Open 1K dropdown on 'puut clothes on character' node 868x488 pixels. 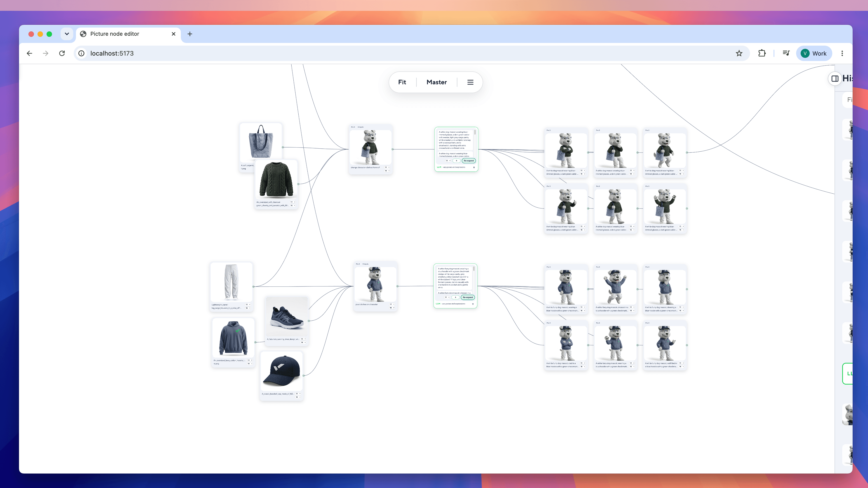[x=392, y=308]
